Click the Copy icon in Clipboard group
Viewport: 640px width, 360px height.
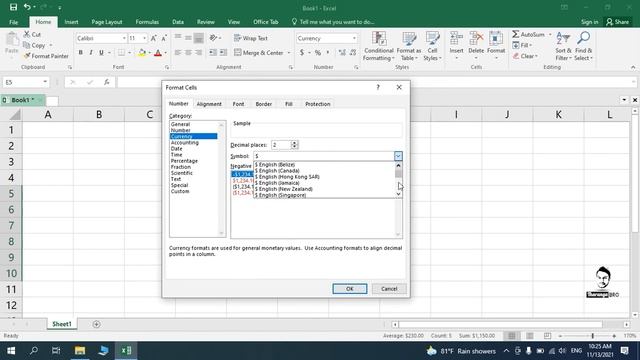click(x=27, y=45)
